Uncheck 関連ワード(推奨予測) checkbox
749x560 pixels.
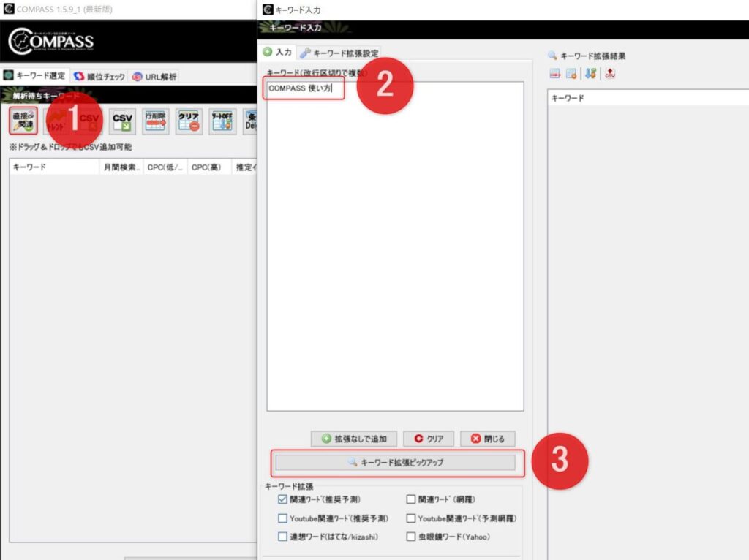click(x=283, y=500)
